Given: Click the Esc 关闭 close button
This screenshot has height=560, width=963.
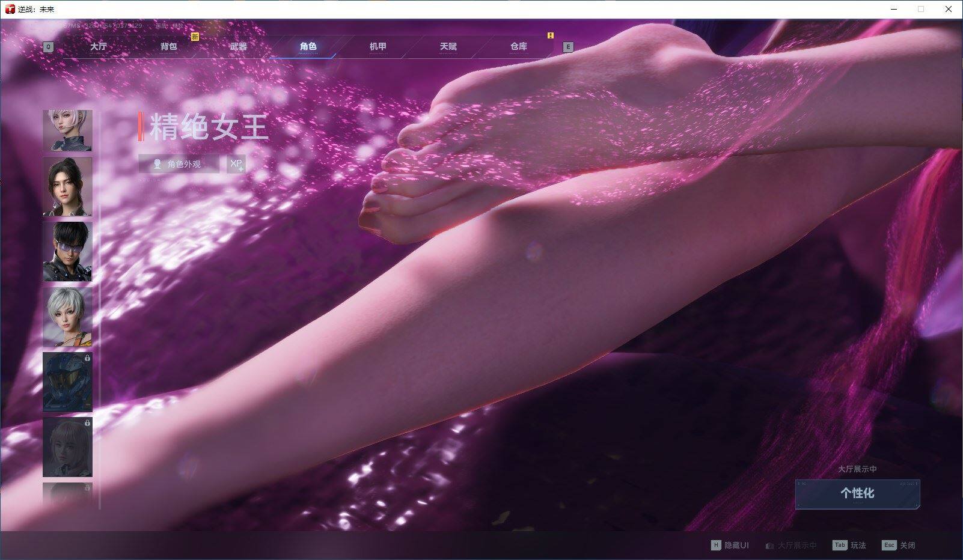Looking at the screenshot, I should [x=898, y=546].
